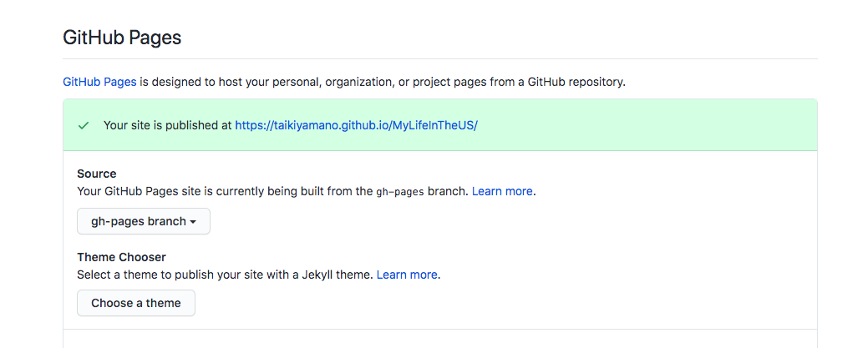
Task: Click the GitHub Pages section heading
Action: click(x=122, y=38)
